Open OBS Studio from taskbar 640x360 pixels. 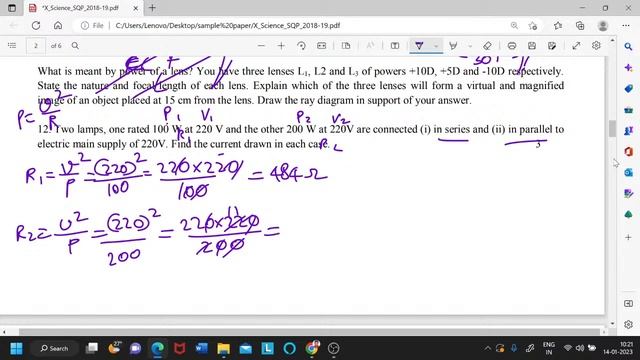[334, 349]
